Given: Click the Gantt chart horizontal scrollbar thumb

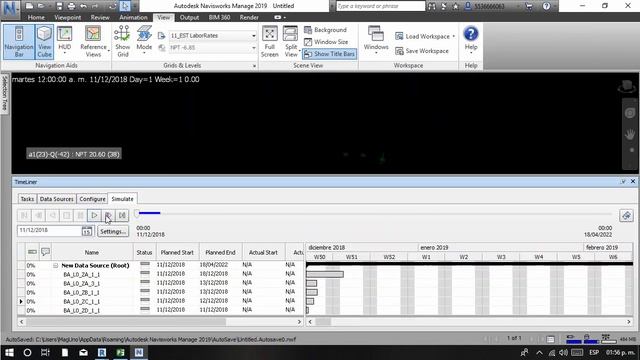Looking at the screenshot, I should [323, 322].
